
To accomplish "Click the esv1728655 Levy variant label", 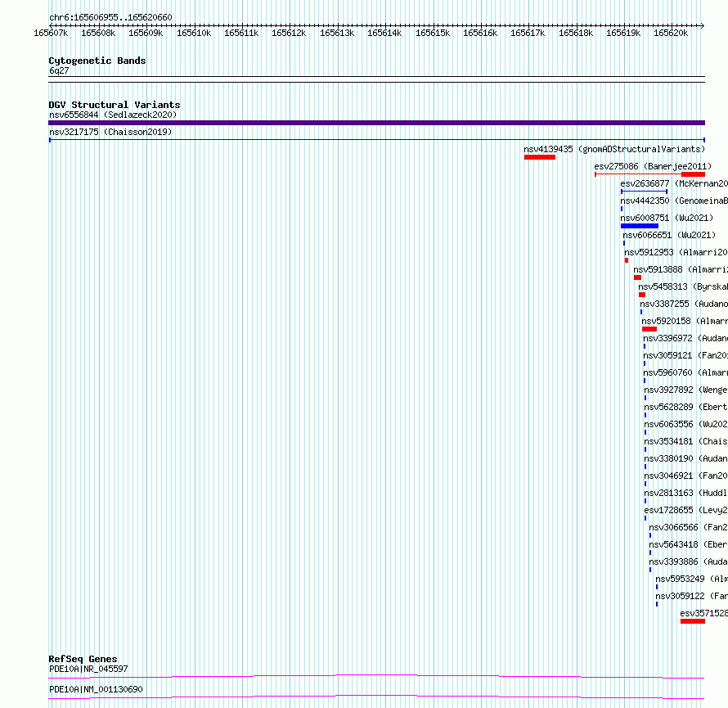I will click(685, 510).
